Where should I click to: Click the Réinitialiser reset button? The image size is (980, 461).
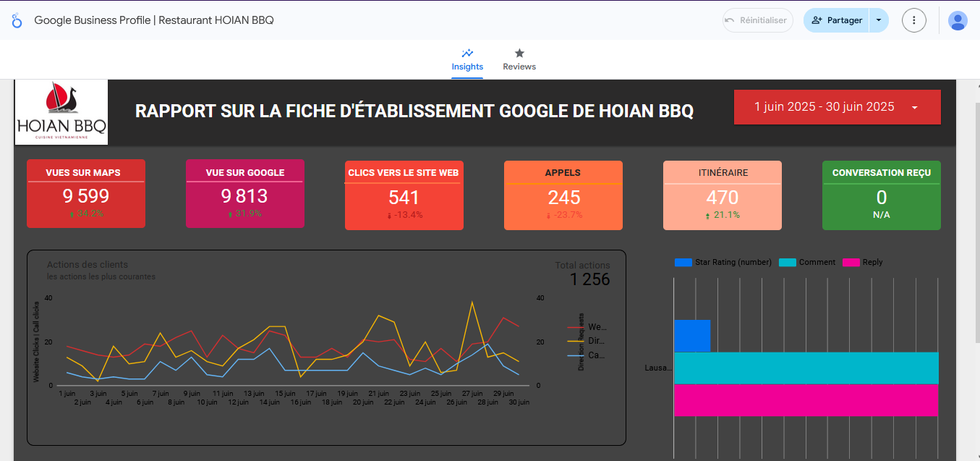(x=758, y=20)
